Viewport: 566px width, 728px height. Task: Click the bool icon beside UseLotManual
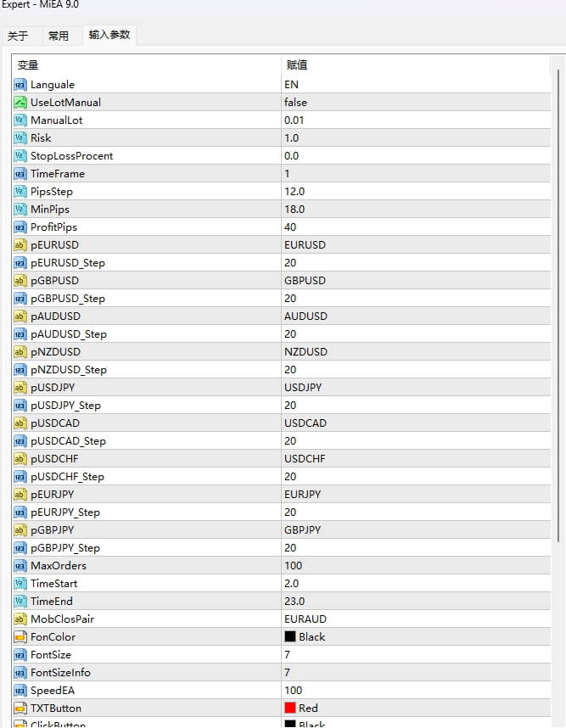click(x=20, y=103)
